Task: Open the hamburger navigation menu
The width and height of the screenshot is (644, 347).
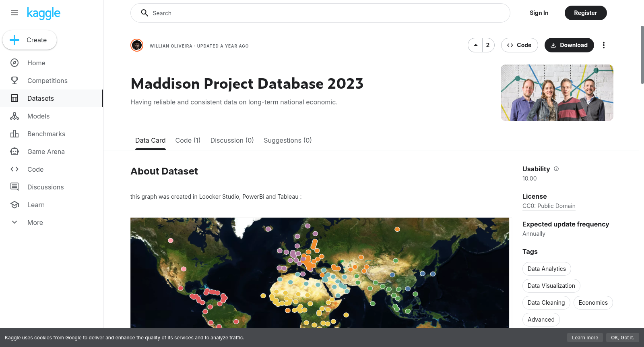Action: (14, 13)
